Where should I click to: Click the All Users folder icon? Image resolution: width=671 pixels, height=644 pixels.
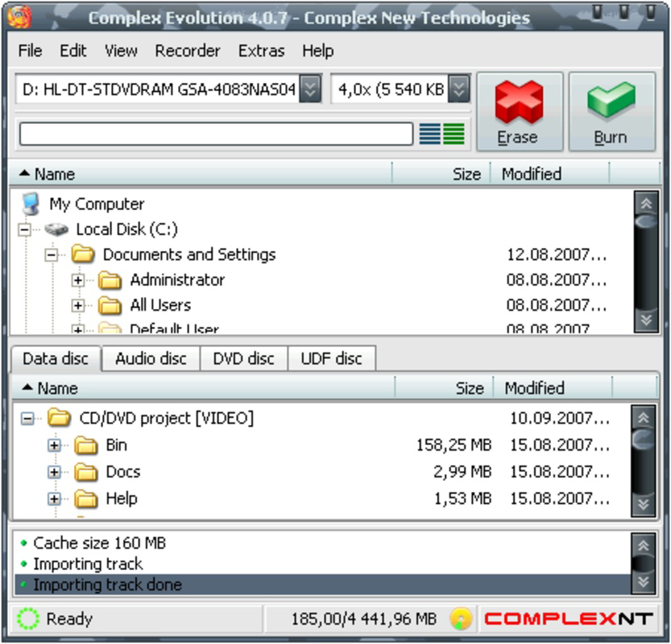coord(110,305)
